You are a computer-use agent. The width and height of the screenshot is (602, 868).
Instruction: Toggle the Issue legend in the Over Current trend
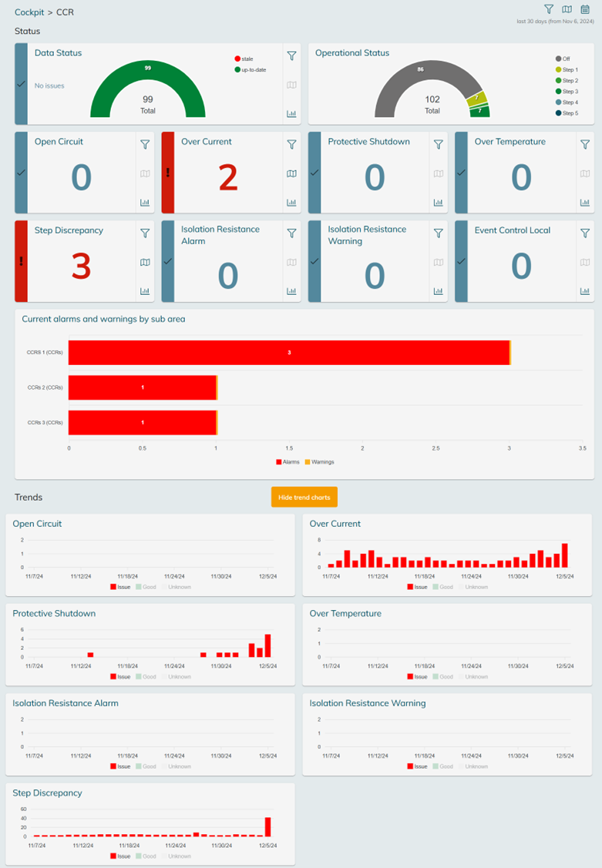pyautogui.click(x=415, y=587)
